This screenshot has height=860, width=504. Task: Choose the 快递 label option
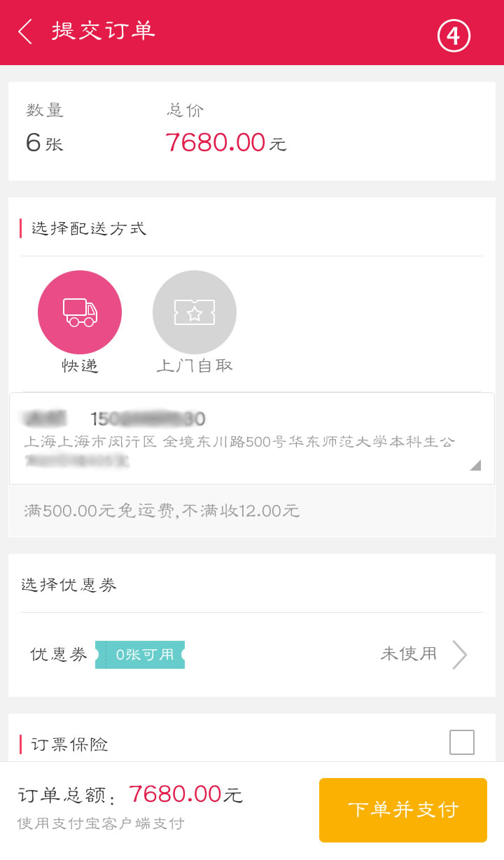(x=80, y=366)
